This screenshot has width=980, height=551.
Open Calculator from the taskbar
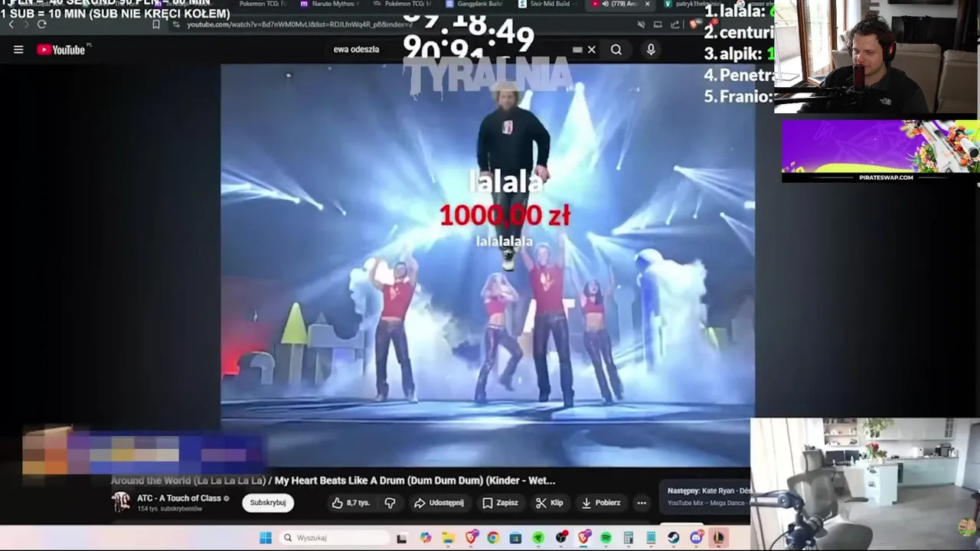pos(628,538)
